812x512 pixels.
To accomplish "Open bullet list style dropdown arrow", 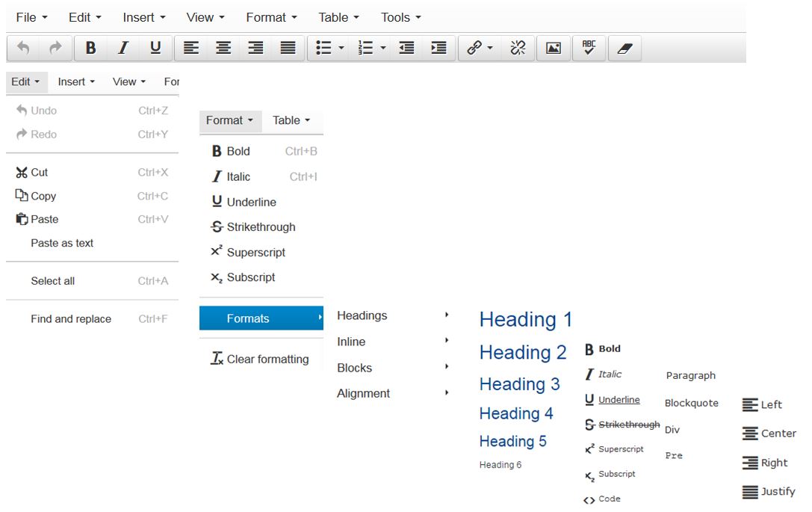I will pyautogui.click(x=341, y=48).
